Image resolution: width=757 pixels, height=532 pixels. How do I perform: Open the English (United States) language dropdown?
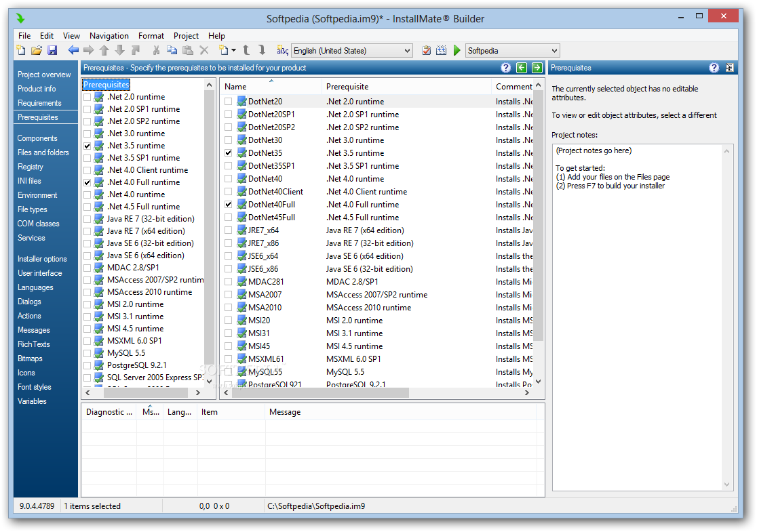click(x=353, y=51)
